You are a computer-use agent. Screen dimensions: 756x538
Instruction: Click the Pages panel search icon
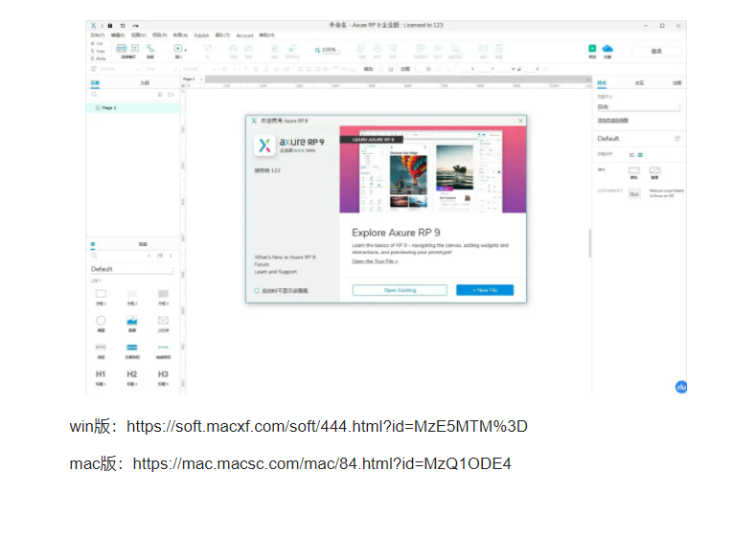coord(95,95)
